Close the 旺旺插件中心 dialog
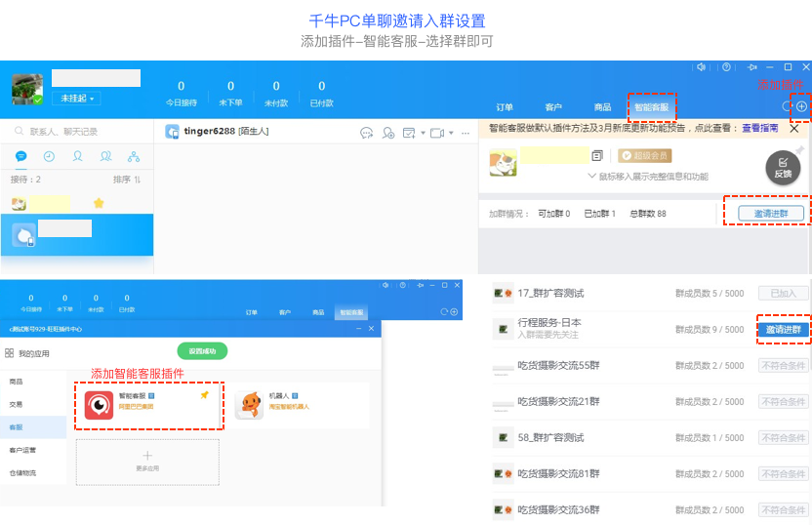Image resolution: width=812 pixels, height=525 pixels. [x=371, y=329]
